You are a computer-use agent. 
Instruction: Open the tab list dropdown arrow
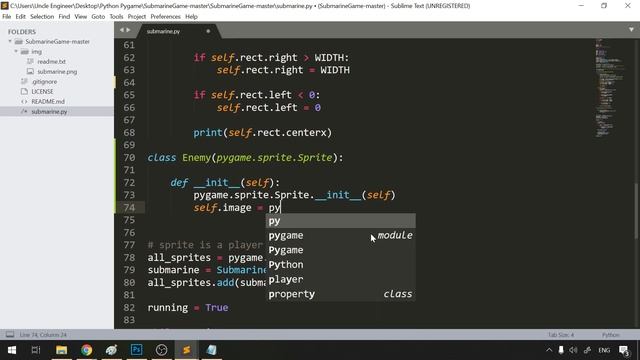631,29
